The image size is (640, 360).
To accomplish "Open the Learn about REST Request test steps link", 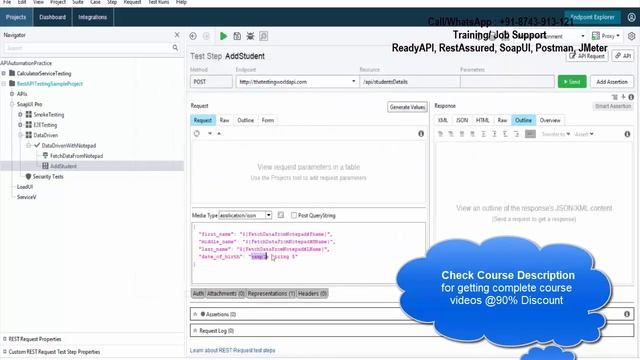I will coord(233,350).
